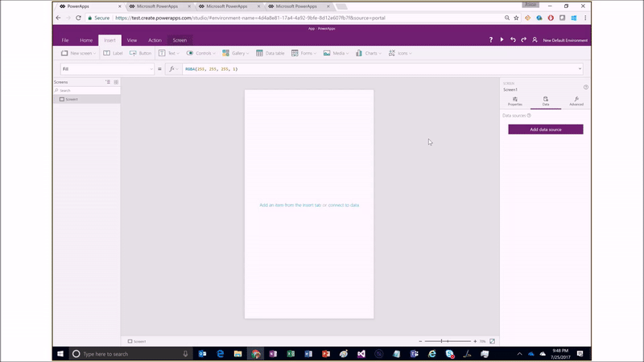This screenshot has height=362, width=644.
Task: Open the View ribbon tab
Action: click(131, 39)
